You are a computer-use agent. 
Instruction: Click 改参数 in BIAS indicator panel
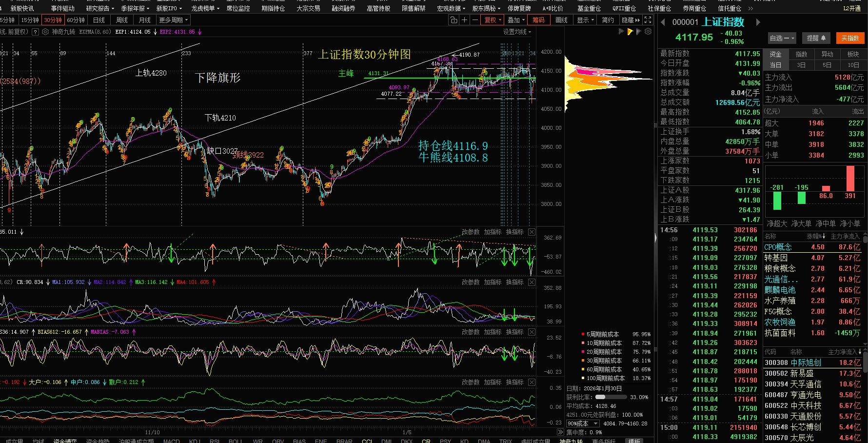(x=471, y=332)
